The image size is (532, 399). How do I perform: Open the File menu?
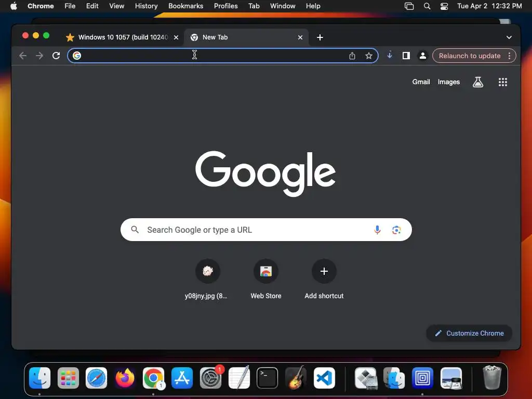[x=70, y=6]
